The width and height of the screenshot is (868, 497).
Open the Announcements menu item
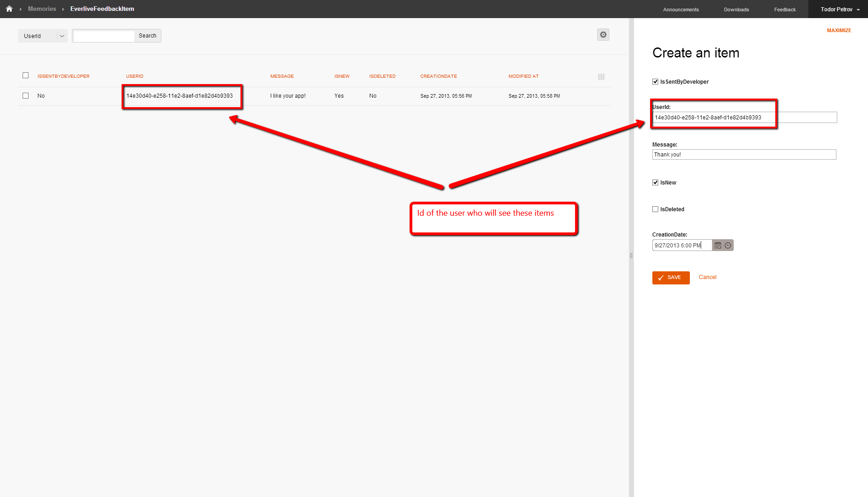(681, 9)
